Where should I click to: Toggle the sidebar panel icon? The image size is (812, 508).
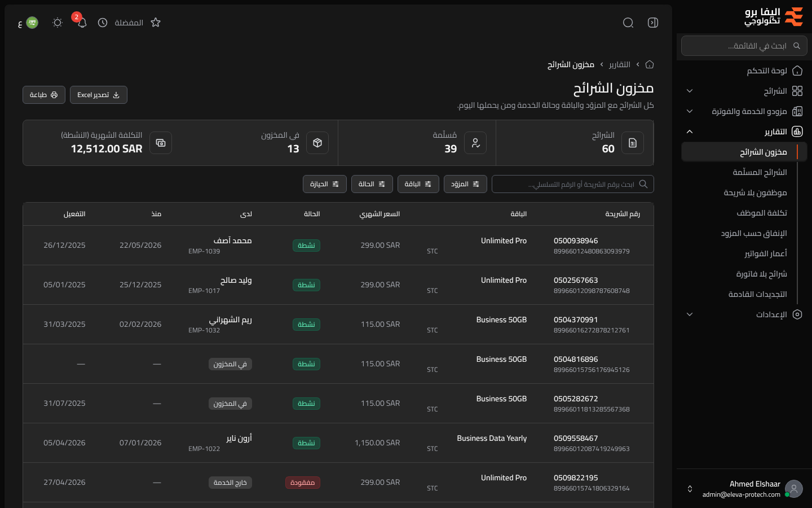pyautogui.click(x=653, y=23)
